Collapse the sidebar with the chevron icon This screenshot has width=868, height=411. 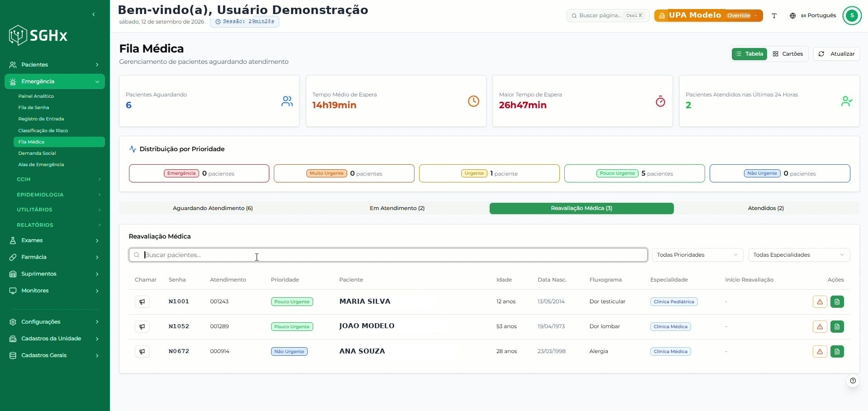[94, 14]
